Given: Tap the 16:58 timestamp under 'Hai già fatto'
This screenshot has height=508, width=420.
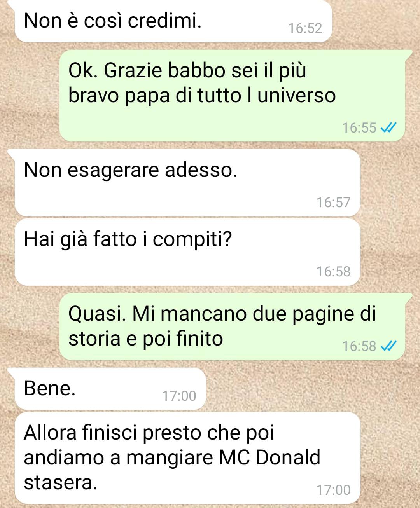Looking at the screenshot, I should [x=334, y=272].
